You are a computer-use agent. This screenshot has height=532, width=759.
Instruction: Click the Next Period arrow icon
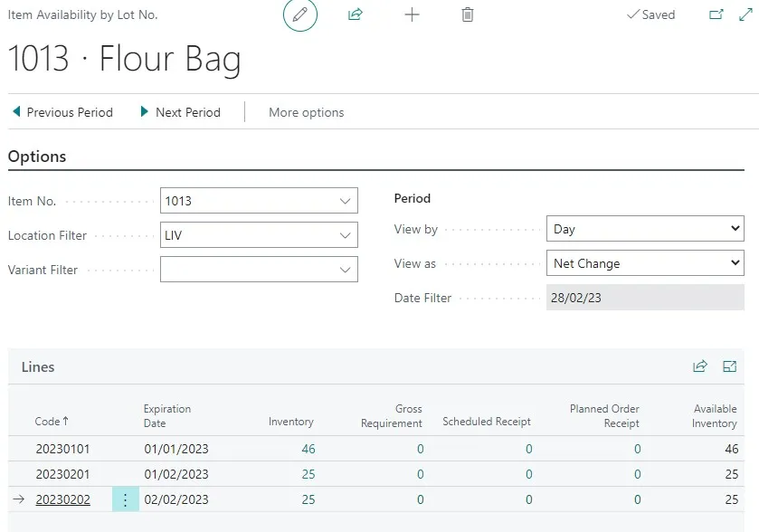[x=144, y=112]
